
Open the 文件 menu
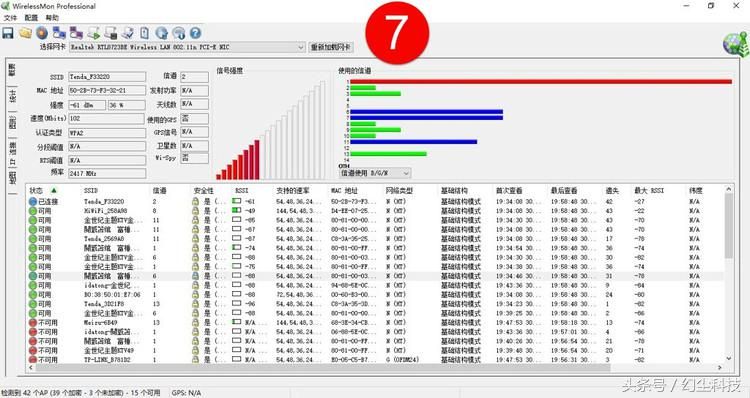(x=10, y=18)
